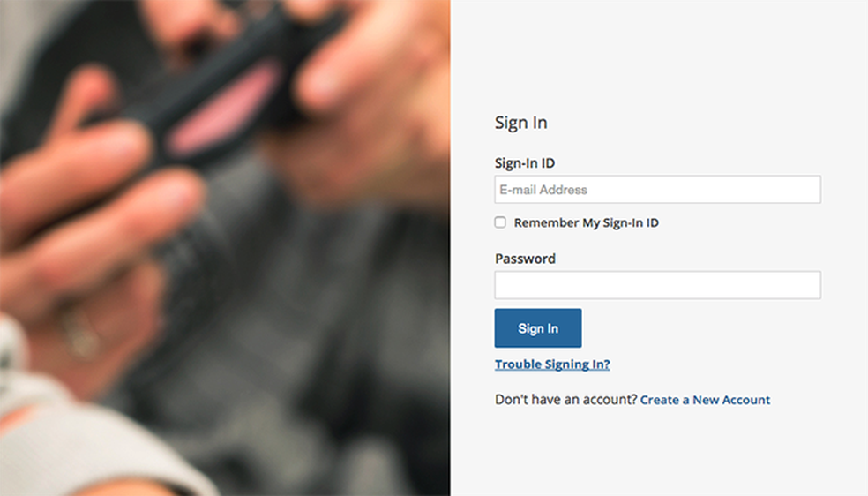Follow the Create a New Account link
This screenshot has width=868, height=496.
click(x=706, y=400)
